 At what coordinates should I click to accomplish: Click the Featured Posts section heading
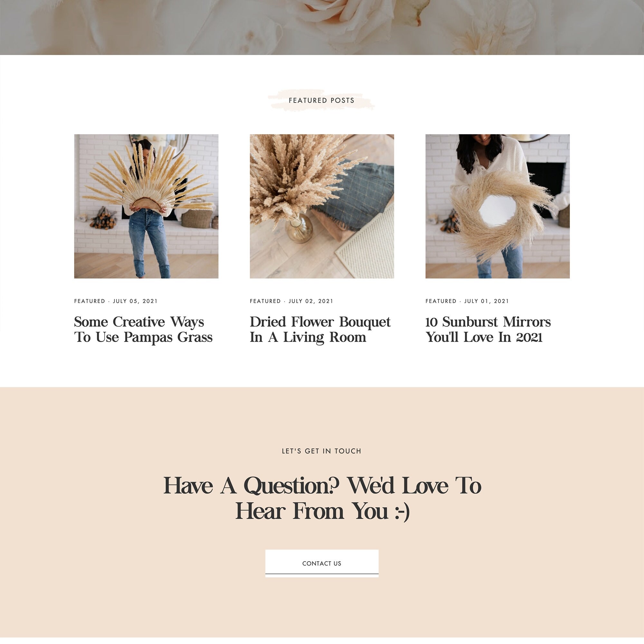[322, 100]
